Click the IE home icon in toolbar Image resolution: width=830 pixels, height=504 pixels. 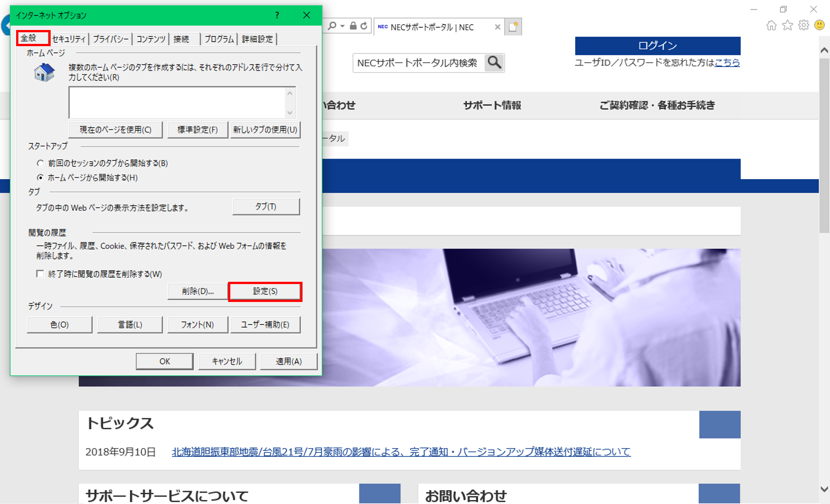coord(771,26)
